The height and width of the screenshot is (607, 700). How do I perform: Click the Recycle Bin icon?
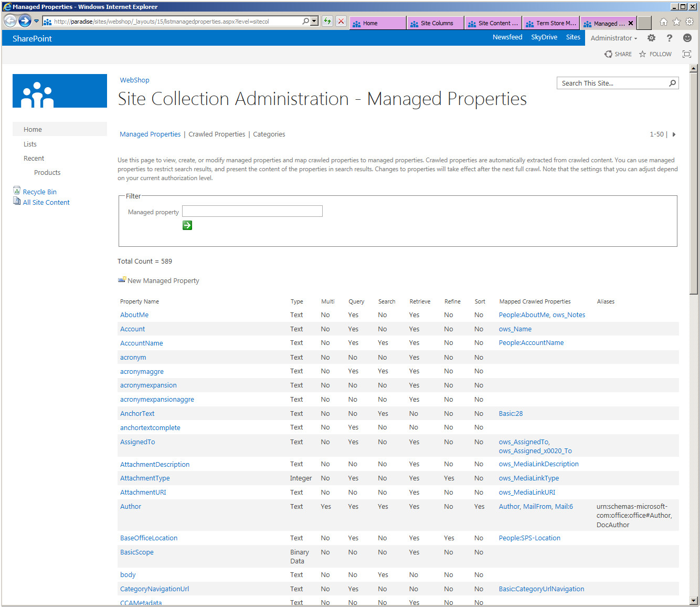(x=16, y=190)
